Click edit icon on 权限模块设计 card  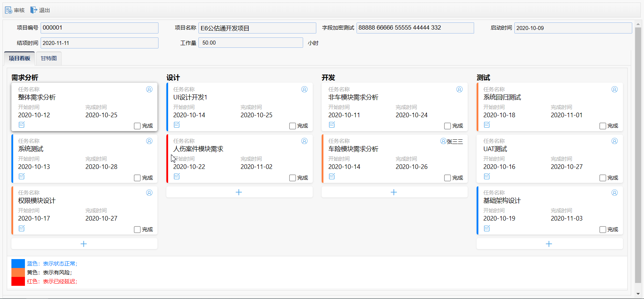22,228
